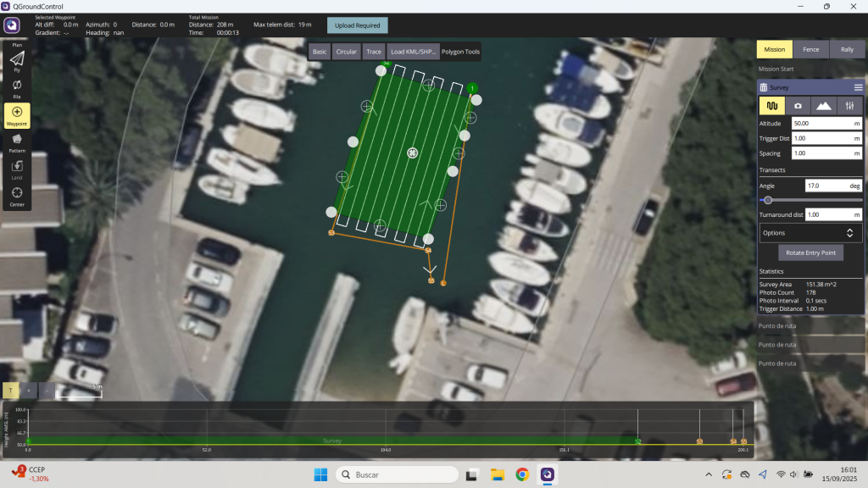Select the survey grid transects tab

tap(771, 106)
